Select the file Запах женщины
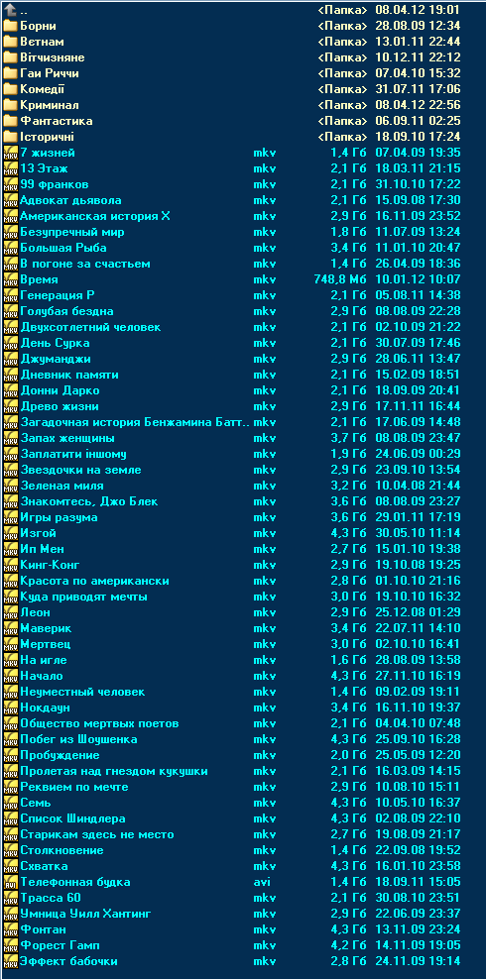Viewport: 486px width, 980px height. pos(67,438)
